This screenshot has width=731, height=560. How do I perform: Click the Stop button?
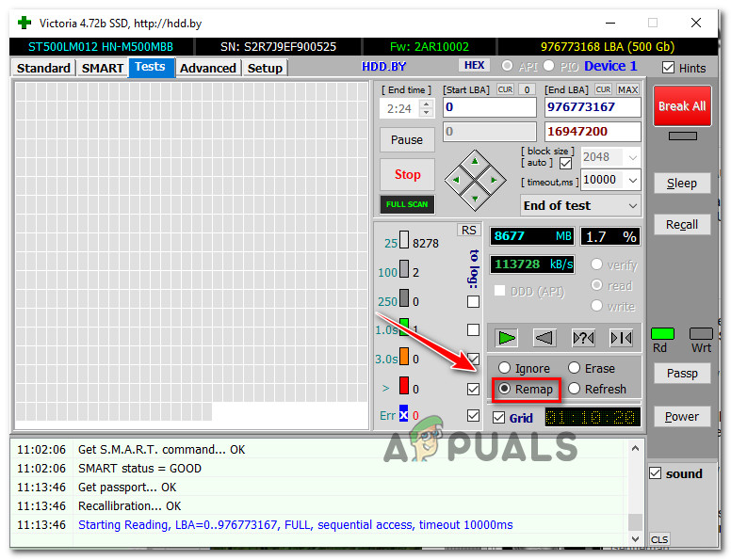pos(408,174)
